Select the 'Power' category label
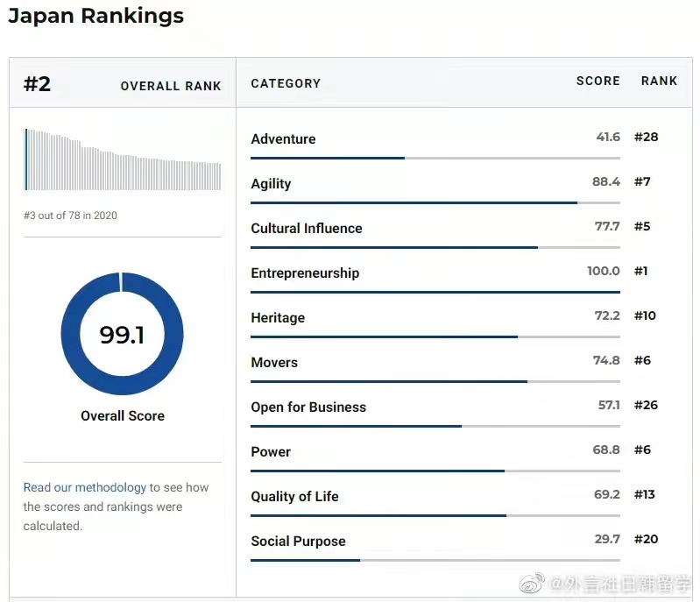700x602 pixels. point(271,451)
